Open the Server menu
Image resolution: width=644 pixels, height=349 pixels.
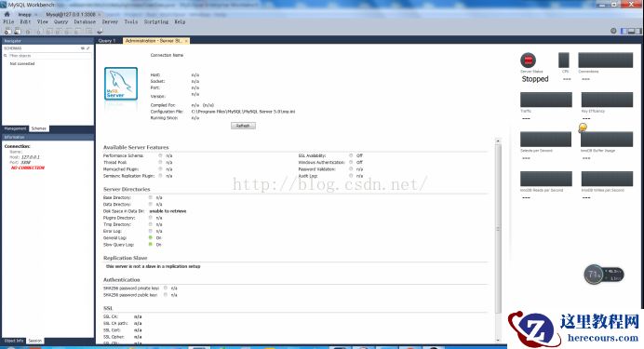(x=110, y=21)
